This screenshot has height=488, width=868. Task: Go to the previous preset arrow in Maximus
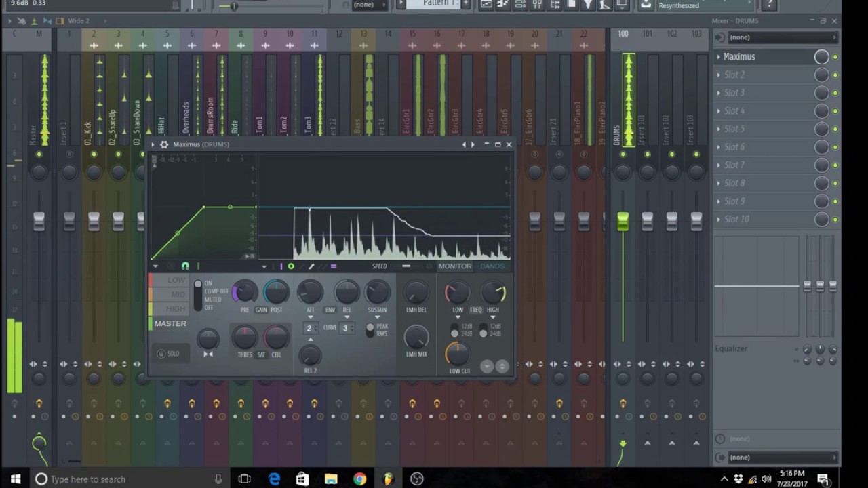(465, 144)
